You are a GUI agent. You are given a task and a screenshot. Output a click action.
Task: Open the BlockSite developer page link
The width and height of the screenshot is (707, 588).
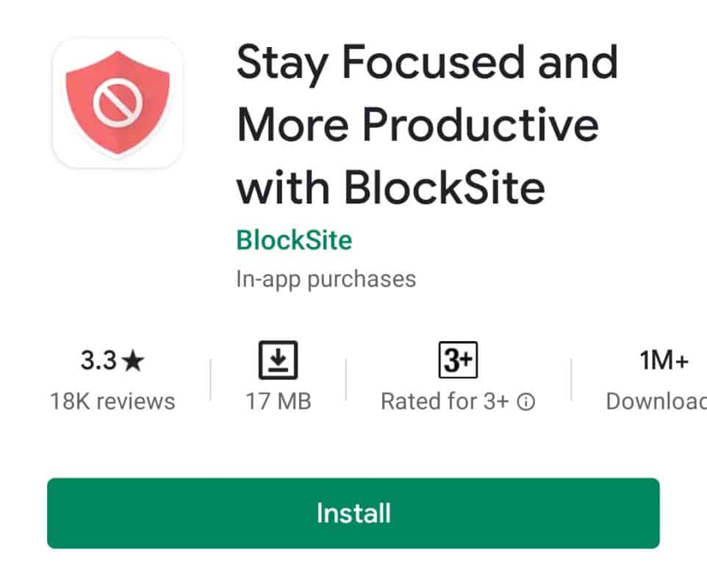293,239
